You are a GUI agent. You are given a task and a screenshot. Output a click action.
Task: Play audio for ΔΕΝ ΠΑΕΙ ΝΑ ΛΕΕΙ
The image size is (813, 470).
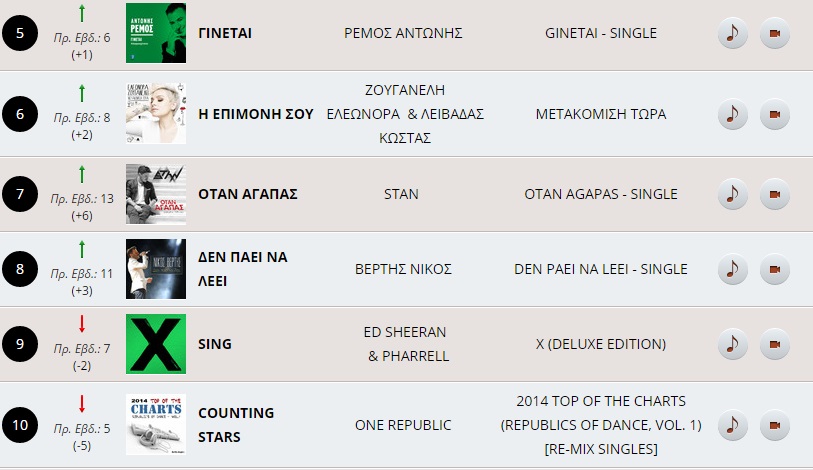point(733,269)
